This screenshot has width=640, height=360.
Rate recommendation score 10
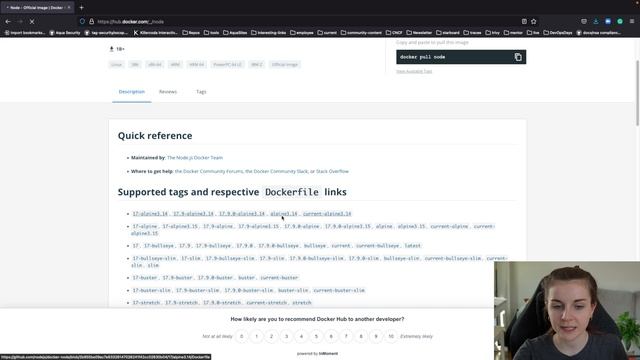[x=391, y=336]
